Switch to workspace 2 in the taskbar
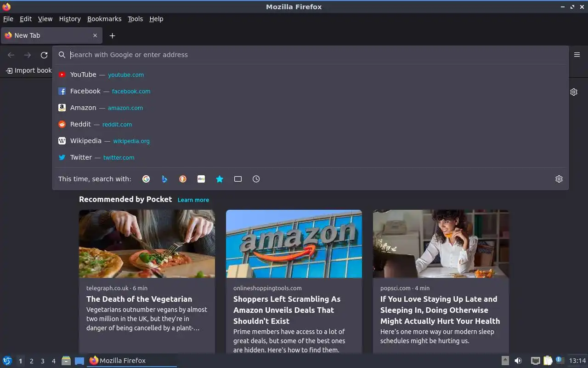 (x=31, y=361)
